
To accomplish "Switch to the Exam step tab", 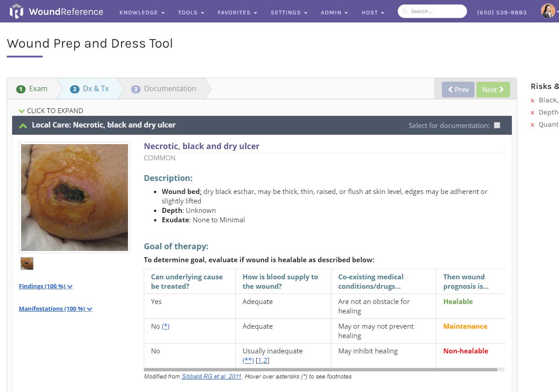I will click(32, 89).
